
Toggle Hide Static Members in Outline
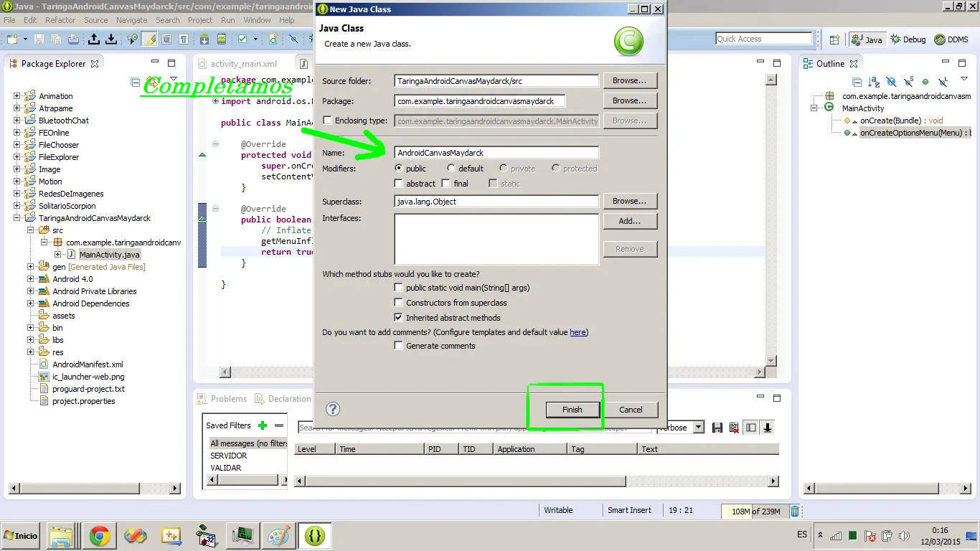click(908, 83)
